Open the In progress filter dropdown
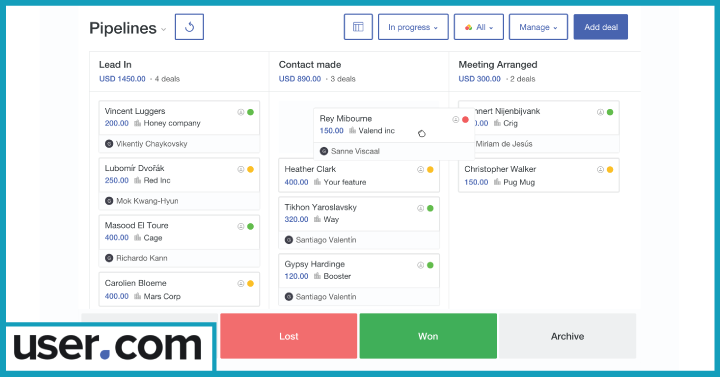The width and height of the screenshot is (720, 377). point(413,27)
